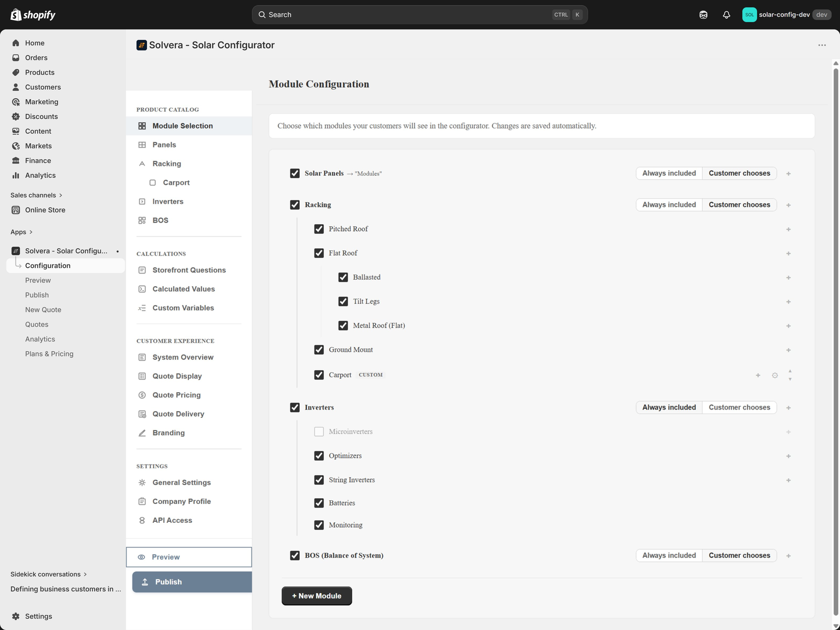Viewport: 840px width, 630px height.
Task: Toggle the Batteries checkbox
Action: (319, 503)
